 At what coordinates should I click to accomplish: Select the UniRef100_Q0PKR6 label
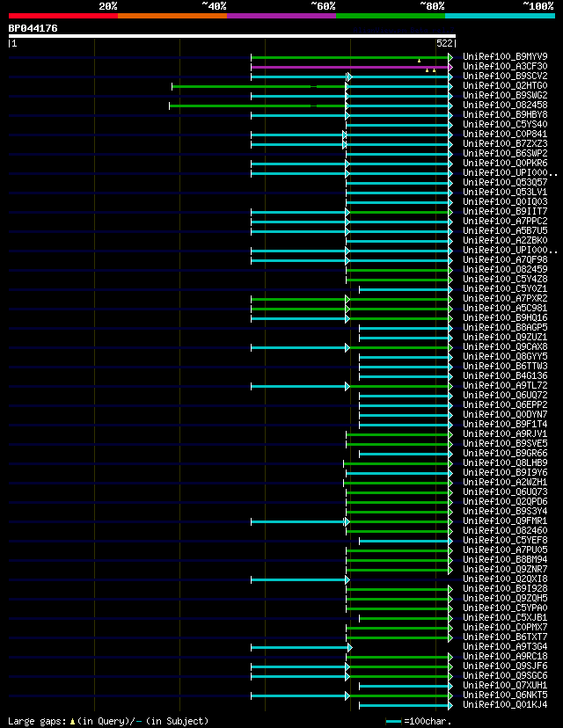click(505, 163)
